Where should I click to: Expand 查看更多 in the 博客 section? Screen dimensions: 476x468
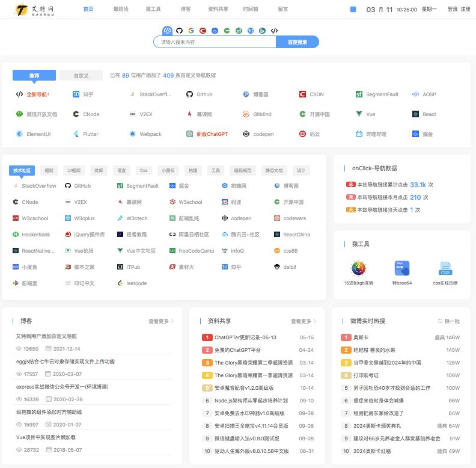pyautogui.click(x=161, y=321)
